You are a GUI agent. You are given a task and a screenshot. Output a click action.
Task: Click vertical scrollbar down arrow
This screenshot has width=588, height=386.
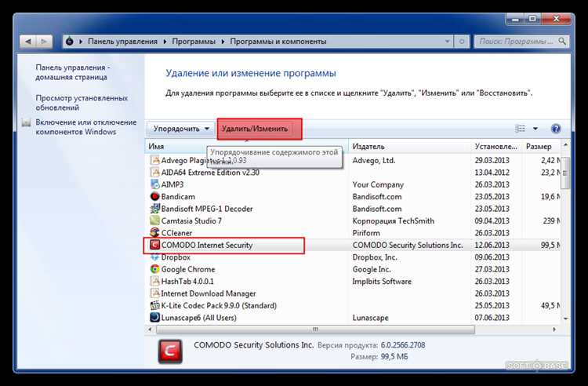pos(565,319)
